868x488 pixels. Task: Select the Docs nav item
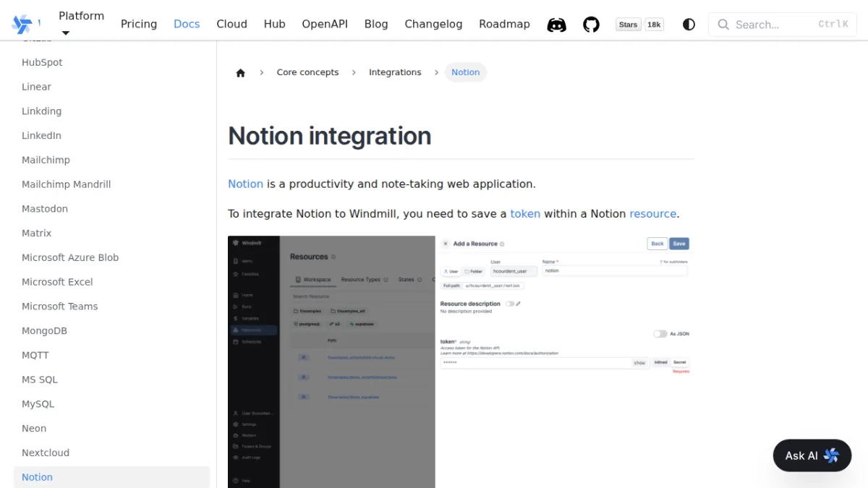point(187,24)
